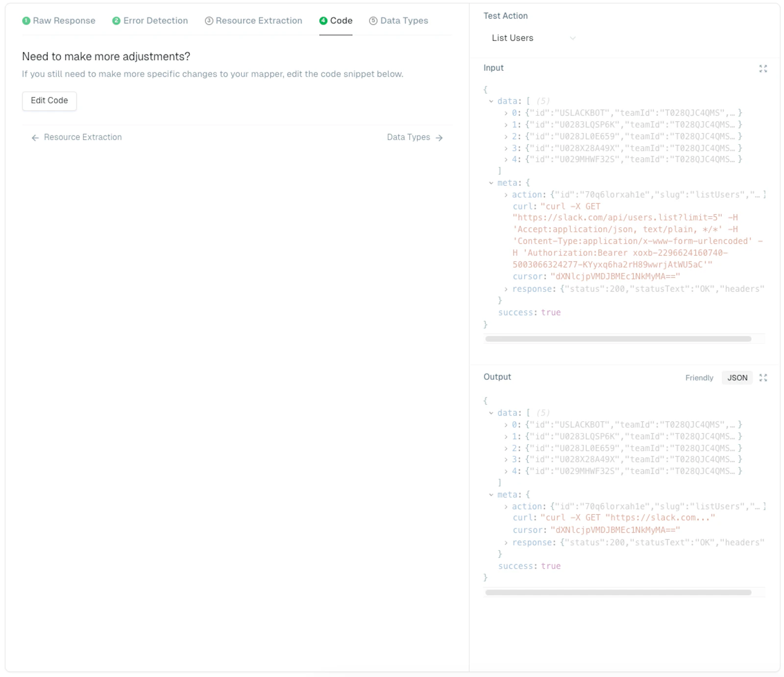Viewport: 784px width, 677px height.
Task: Click the step 2 badge on Error Detection
Action: 116,21
